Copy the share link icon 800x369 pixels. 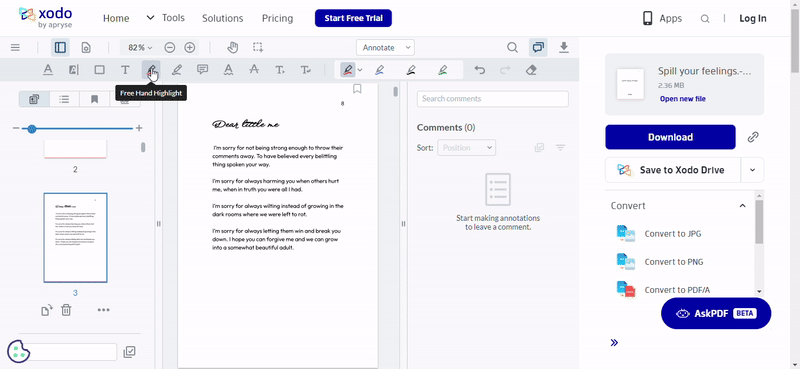(753, 137)
